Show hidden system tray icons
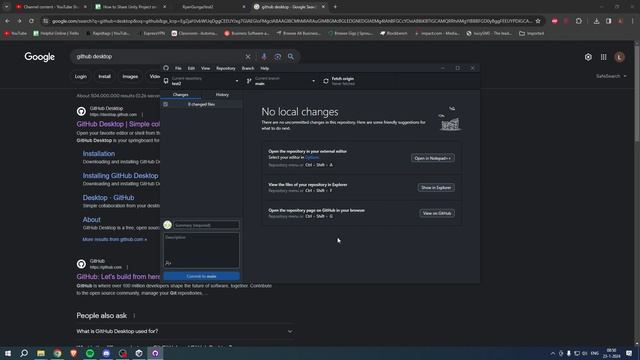The image size is (640, 360). pos(553,353)
